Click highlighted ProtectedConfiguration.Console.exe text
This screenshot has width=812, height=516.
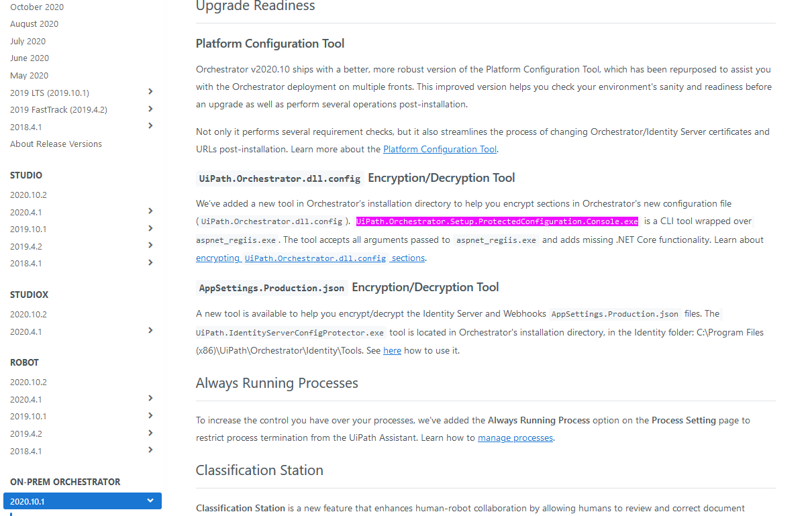click(x=497, y=221)
